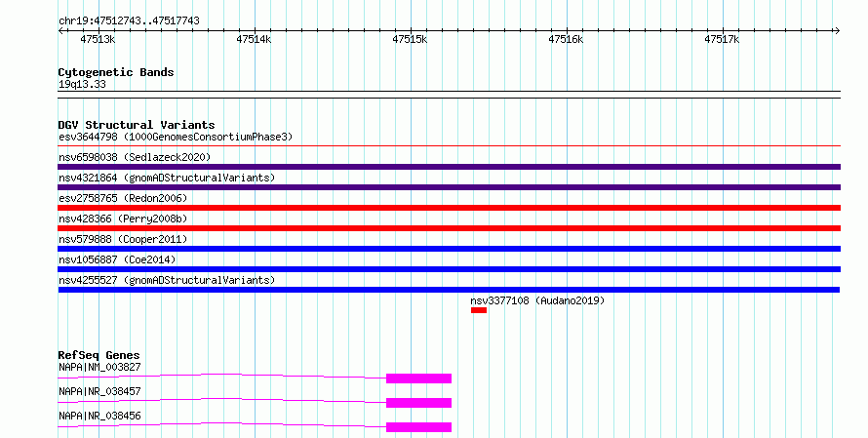Select the Cytogenetic Bands track title
This screenshot has width=868, height=438.
(116, 72)
